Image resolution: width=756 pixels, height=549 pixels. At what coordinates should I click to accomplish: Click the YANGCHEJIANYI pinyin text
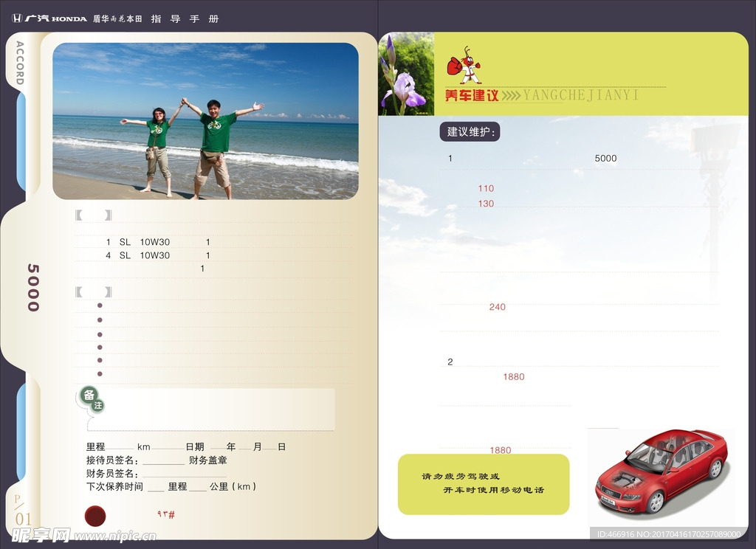point(581,95)
